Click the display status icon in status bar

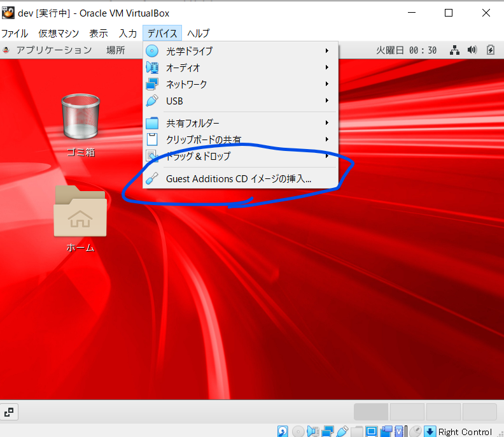371,431
